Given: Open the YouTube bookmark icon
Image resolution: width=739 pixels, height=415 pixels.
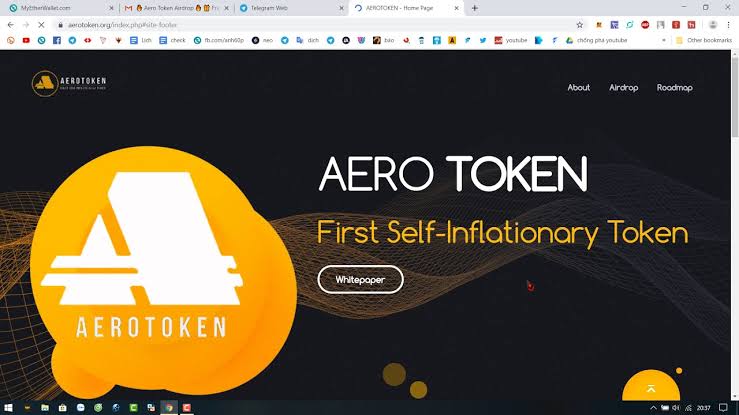Looking at the screenshot, I should pos(26,41).
